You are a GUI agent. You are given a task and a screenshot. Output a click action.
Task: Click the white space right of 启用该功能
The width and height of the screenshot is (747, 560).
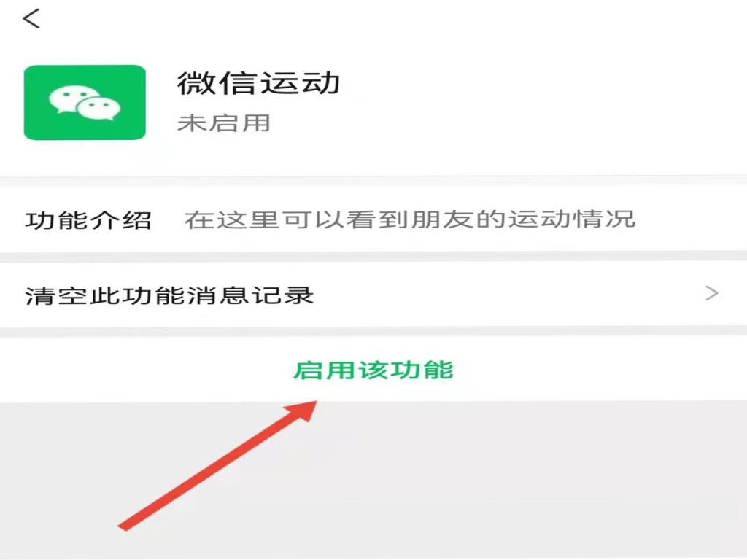600,370
